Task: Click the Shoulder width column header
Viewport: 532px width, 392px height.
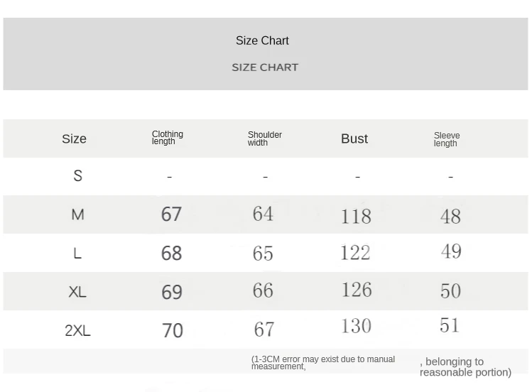Action: point(265,138)
